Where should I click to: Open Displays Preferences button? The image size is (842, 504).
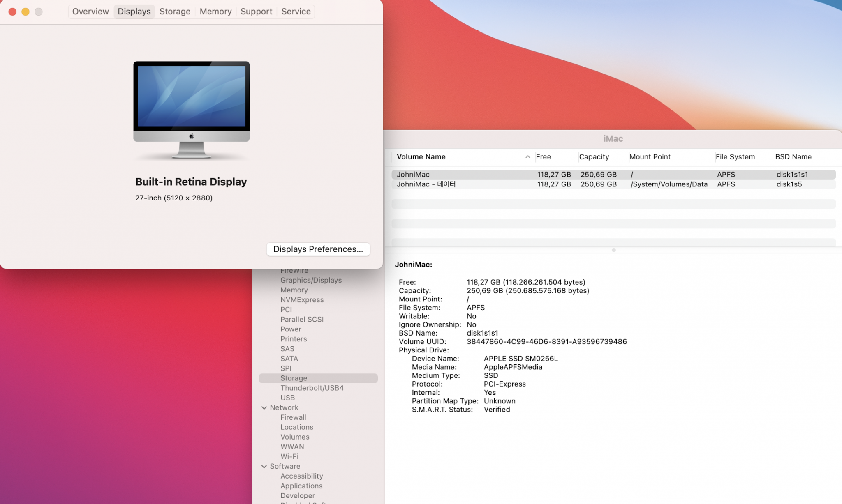318,249
